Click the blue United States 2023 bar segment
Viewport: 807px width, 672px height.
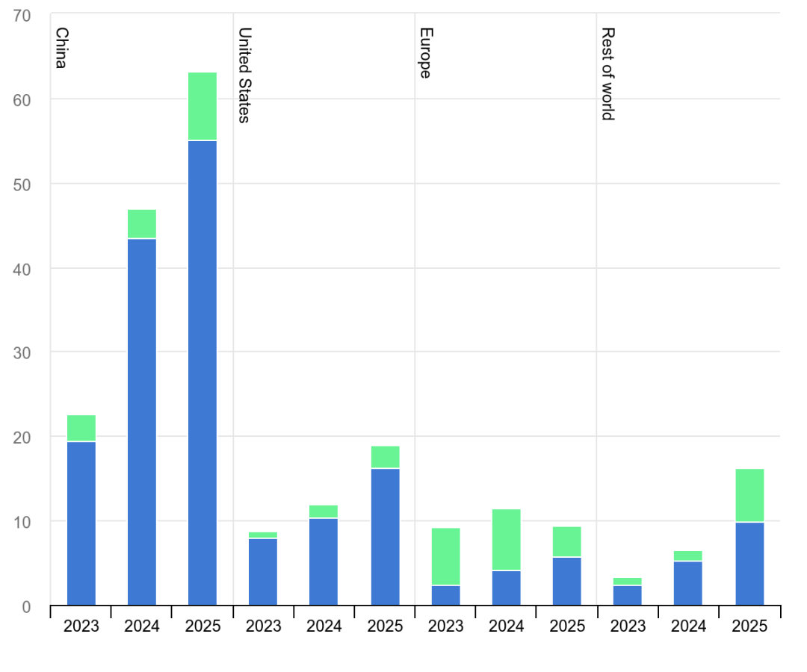(x=263, y=572)
